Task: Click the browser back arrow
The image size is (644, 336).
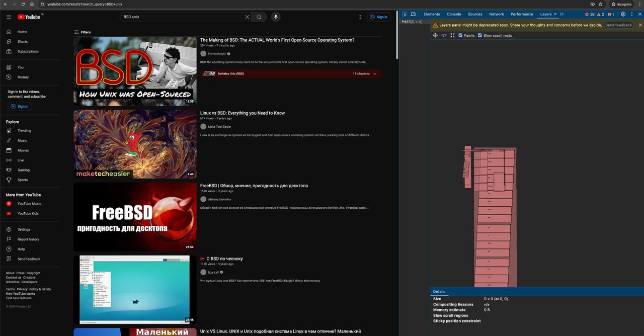Action: click(x=5, y=4)
